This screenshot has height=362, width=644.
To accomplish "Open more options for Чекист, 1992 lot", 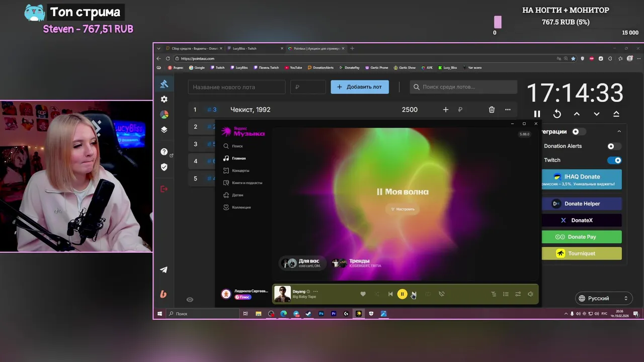I will point(508,110).
